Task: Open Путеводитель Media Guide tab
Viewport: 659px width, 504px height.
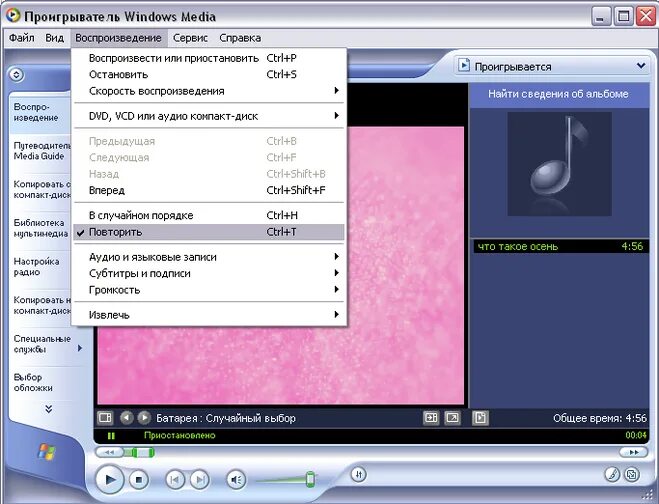Action: point(40,151)
